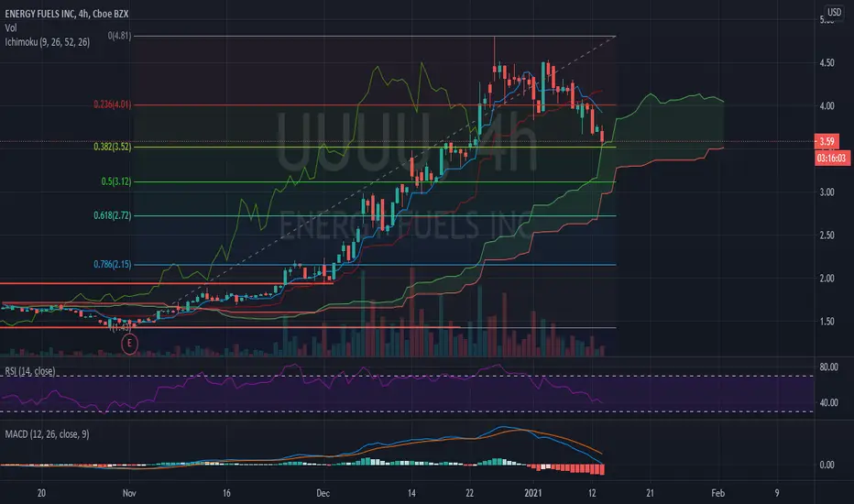This screenshot has height=504, width=854.
Task: Click the 4.00 price scale label
Action: coord(827,106)
